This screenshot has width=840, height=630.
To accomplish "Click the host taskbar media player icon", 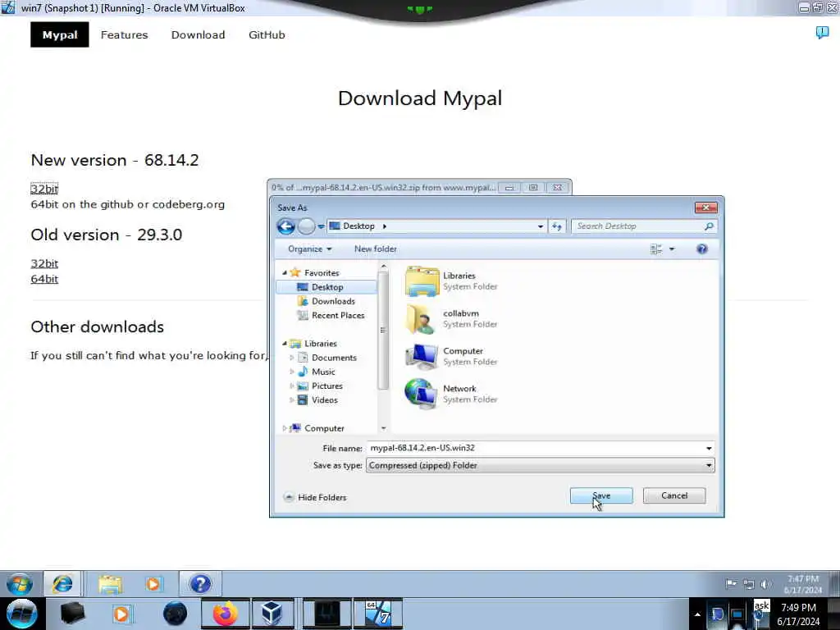I will [121, 614].
